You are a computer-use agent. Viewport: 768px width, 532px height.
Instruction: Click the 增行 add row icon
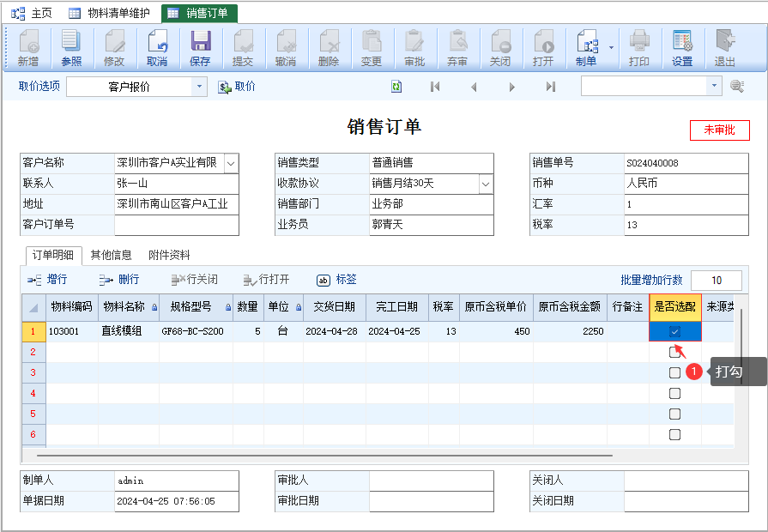[x=34, y=281]
